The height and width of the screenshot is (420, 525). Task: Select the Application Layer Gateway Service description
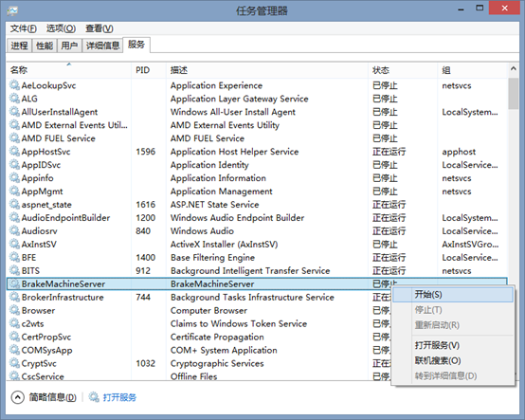point(240,99)
